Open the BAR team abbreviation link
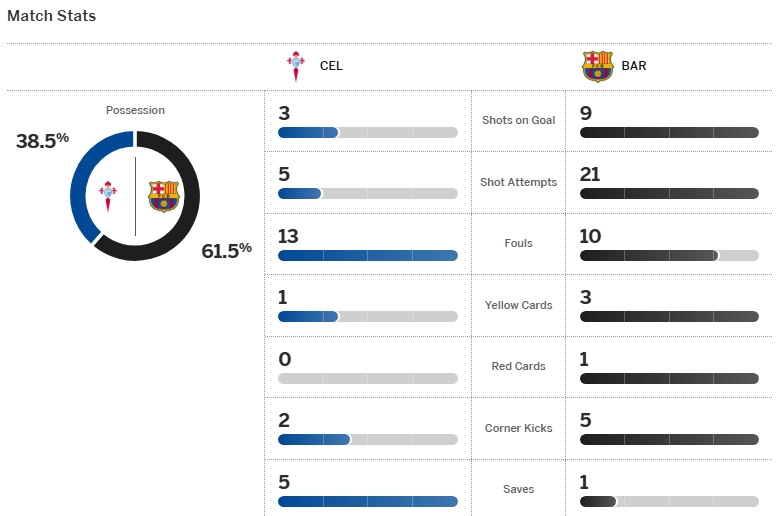 [x=634, y=67]
